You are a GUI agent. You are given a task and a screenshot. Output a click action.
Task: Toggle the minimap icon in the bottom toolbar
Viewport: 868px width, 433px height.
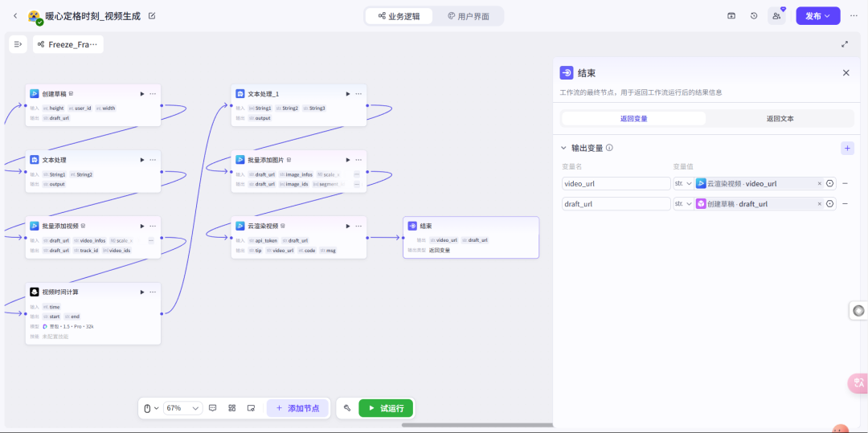coord(251,408)
